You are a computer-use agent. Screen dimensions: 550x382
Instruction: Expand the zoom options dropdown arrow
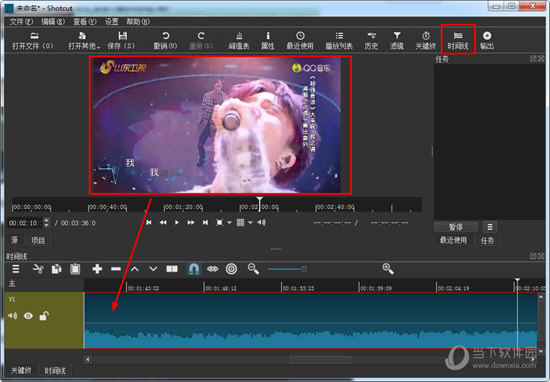229,222
